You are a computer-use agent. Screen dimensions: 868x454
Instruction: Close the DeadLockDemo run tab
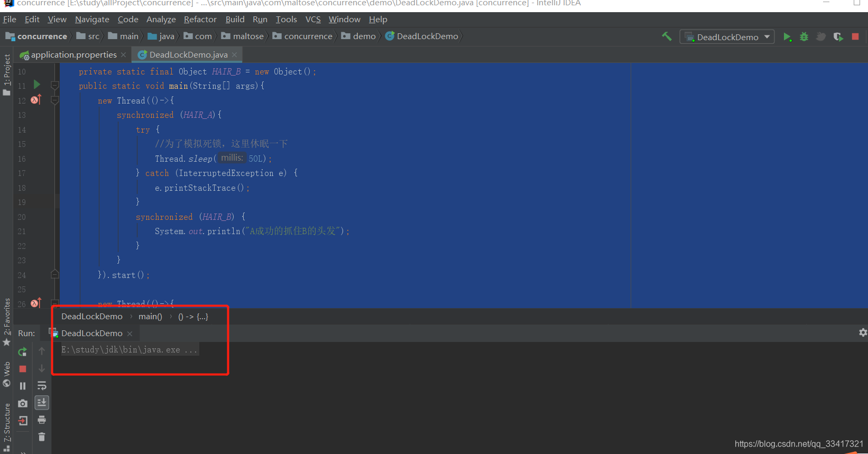130,334
